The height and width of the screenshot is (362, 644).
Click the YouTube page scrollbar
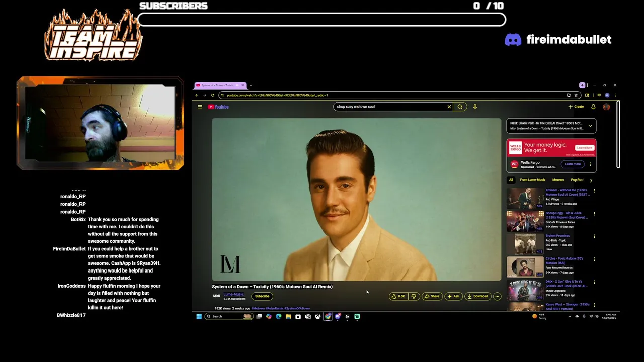point(618,135)
